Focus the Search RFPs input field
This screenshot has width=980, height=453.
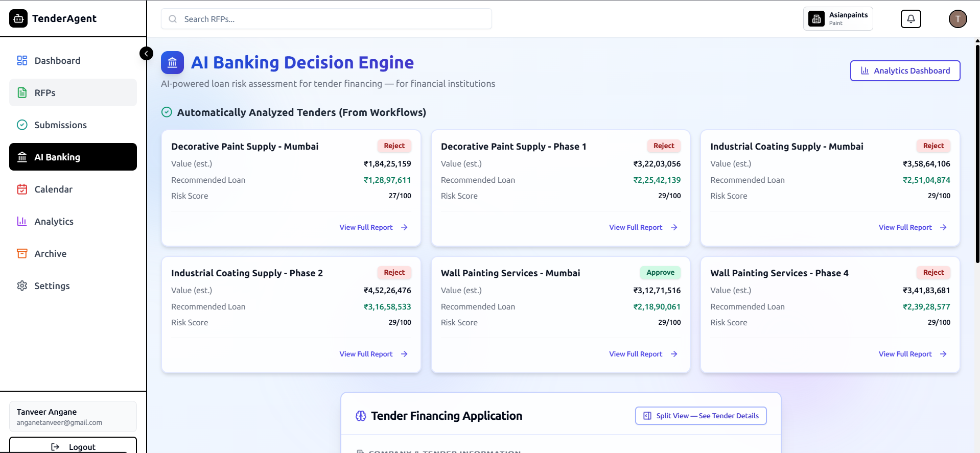[x=326, y=19]
